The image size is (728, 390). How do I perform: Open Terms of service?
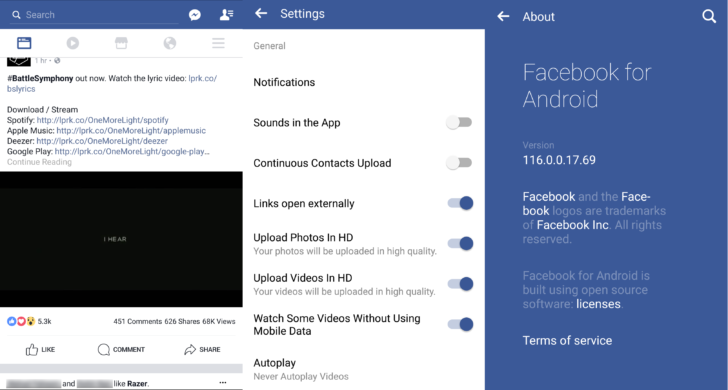tap(567, 340)
